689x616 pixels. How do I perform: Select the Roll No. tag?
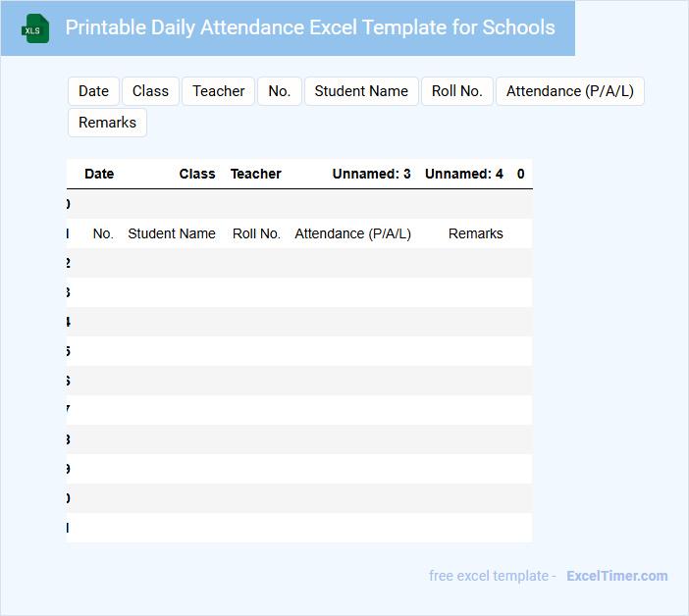457,91
